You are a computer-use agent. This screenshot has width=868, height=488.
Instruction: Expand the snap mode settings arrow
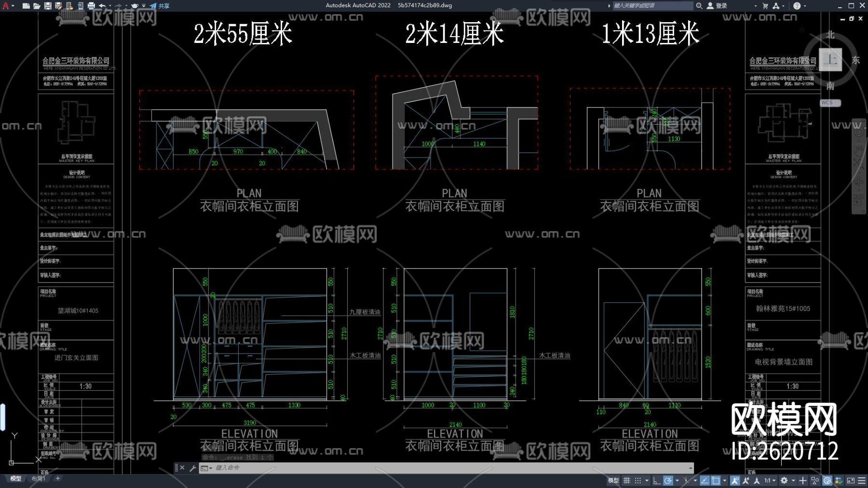(x=647, y=481)
